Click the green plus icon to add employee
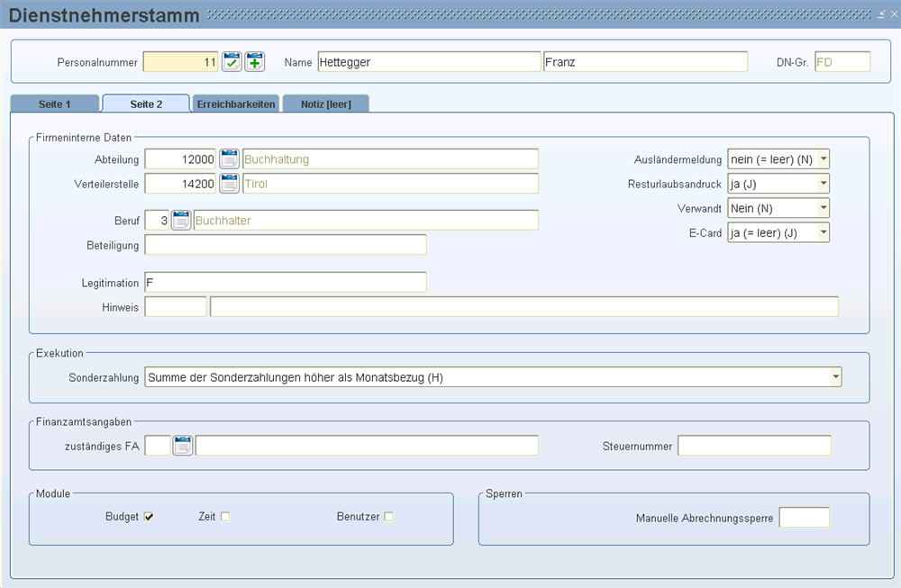The height and width of the screenshot is (588, 901). [255, 62]
